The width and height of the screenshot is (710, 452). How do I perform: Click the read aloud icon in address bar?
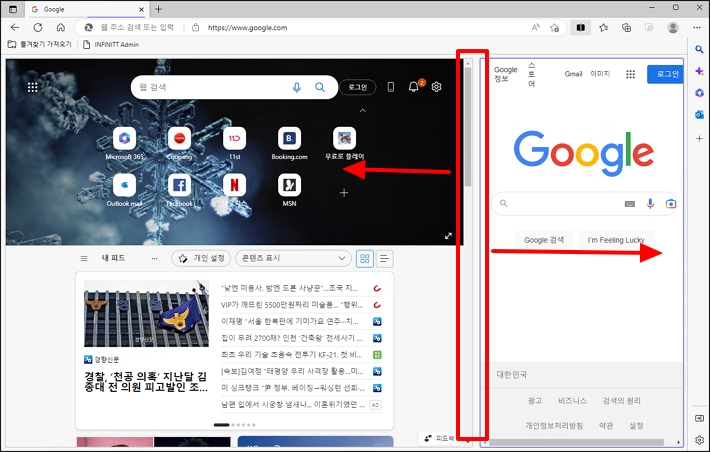(x=536, y=28)
